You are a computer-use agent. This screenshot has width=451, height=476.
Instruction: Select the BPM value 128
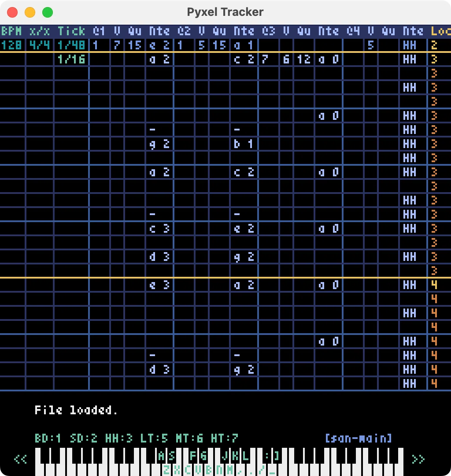(11, 45)
